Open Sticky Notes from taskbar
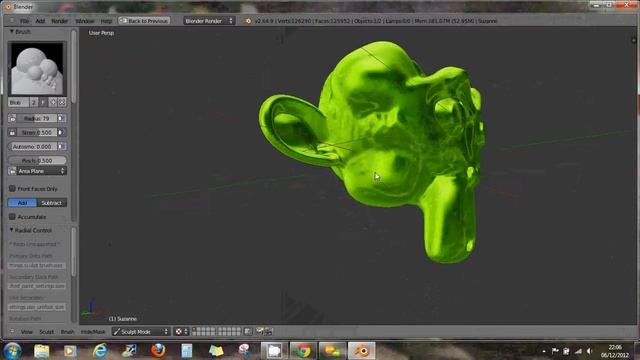640x360 pixels. tap(216, 351)
